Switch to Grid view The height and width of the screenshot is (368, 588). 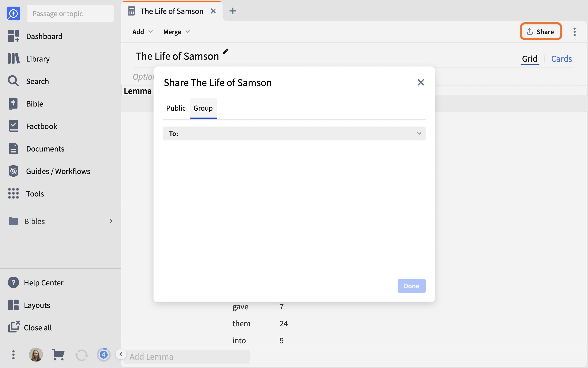[530, 59]
